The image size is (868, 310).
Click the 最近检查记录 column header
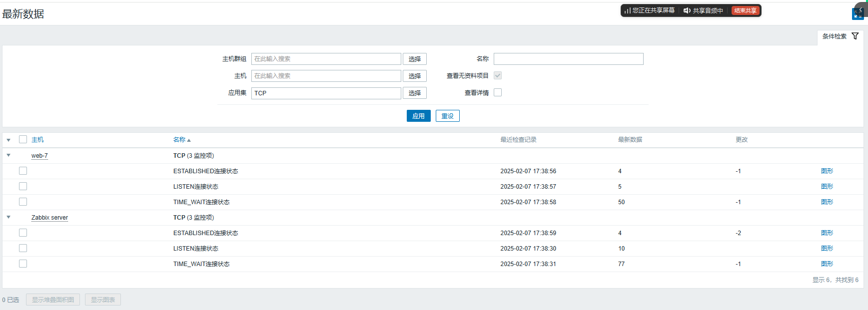[518, 140]
